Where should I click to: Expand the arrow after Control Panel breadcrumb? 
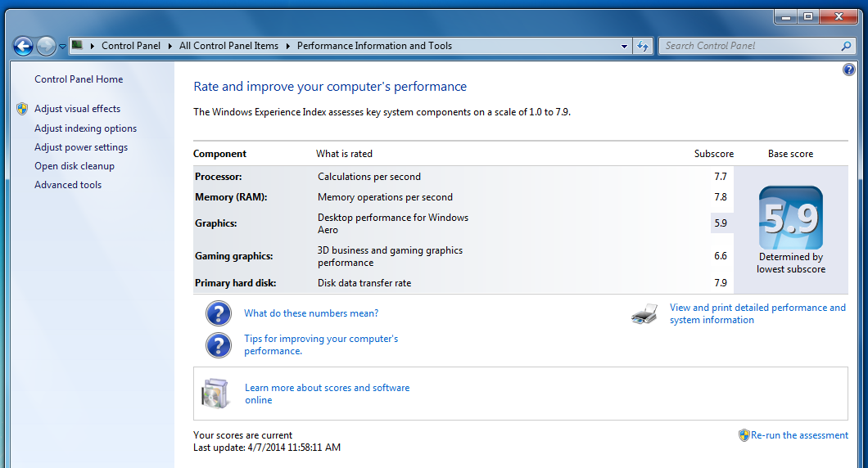tap(170, 46)
